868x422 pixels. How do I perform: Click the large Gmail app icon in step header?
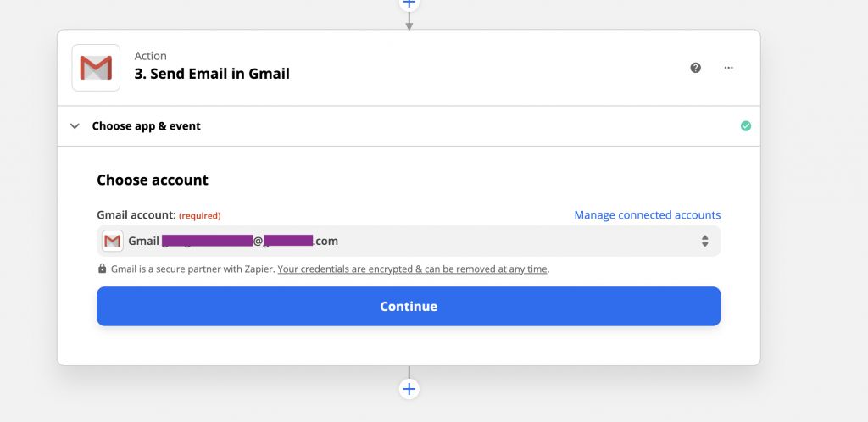click(96, 68)
